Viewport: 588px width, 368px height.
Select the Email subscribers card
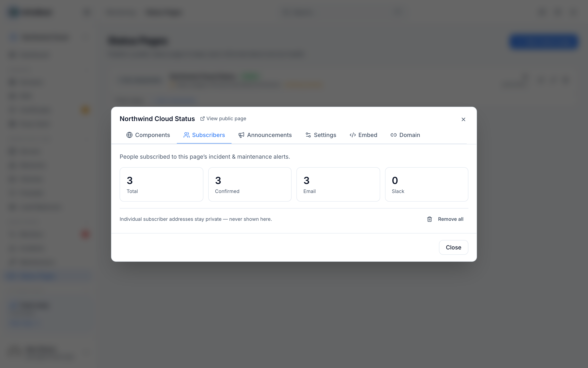point(338,184)
